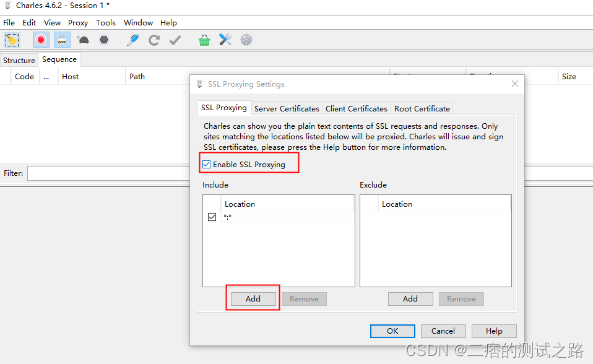Image resolution: width=593 pixels, height=364 pixels.
Task: Open the wrench tools icon
Action: (225, 40)
